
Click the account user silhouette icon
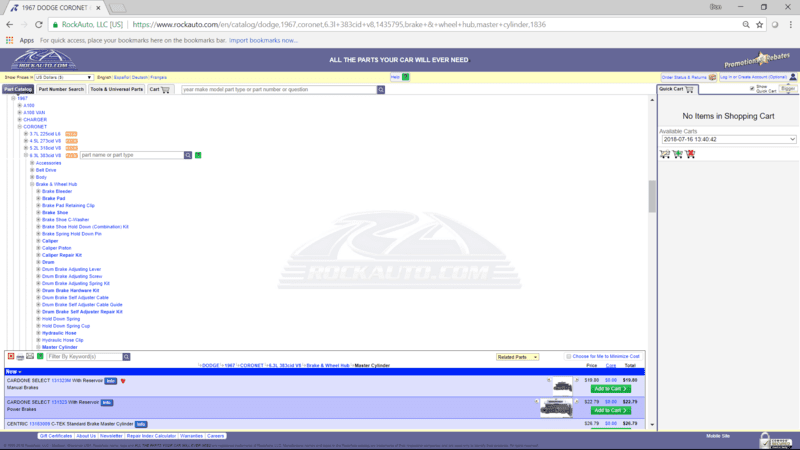pyautogui.click(x=793, y=77)
